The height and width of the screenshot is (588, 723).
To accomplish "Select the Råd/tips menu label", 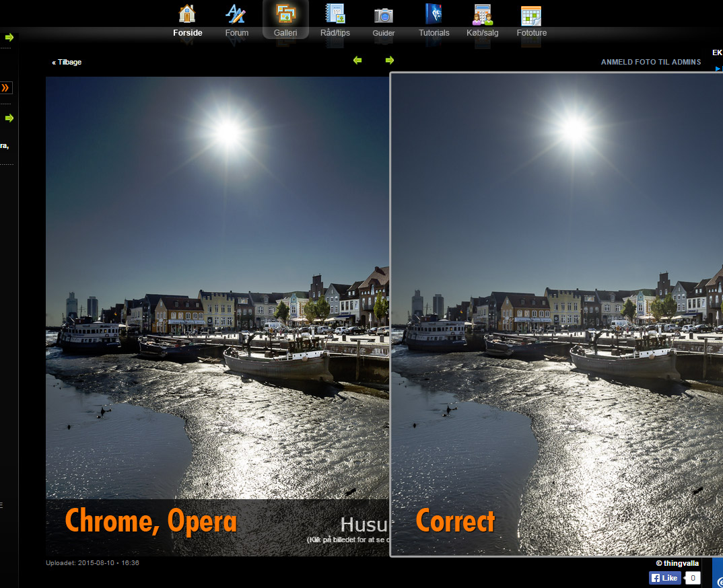I will [x=335, y=33].
